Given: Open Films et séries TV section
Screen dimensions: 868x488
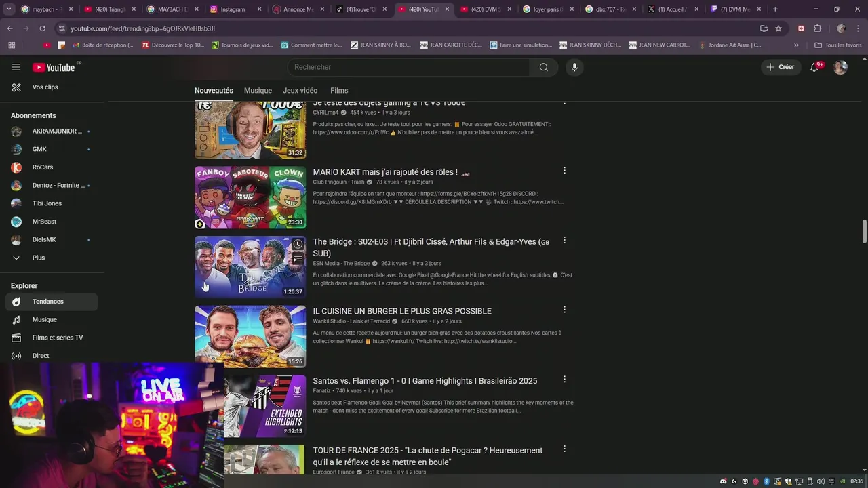Looking at the screenshot, I should [52, 338].
